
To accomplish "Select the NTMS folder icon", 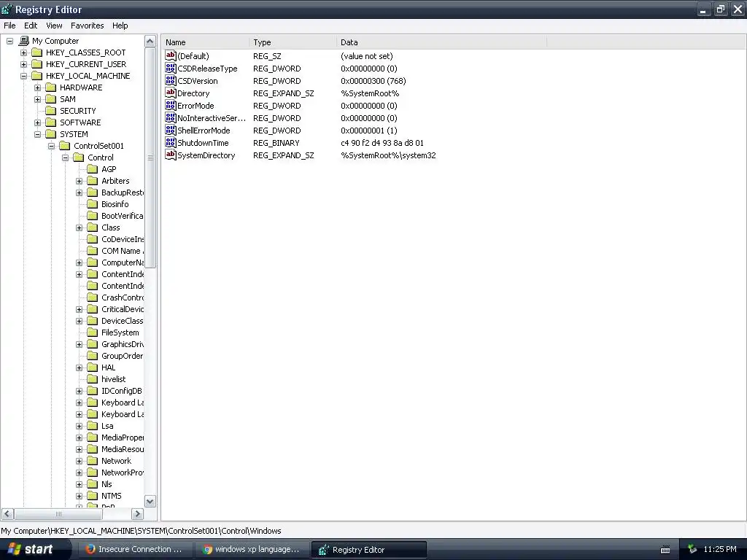I will (93, 496).
